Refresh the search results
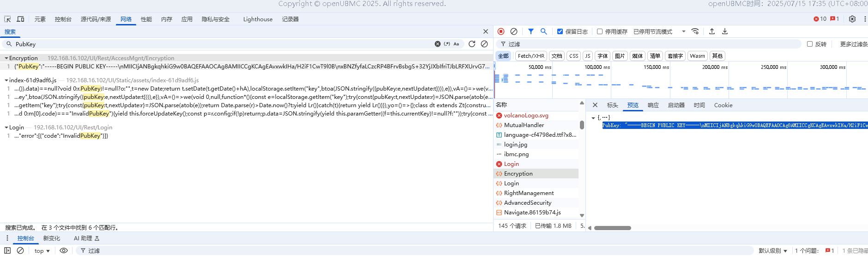This screenshot has height=256, width=868. tap(472, 44)
